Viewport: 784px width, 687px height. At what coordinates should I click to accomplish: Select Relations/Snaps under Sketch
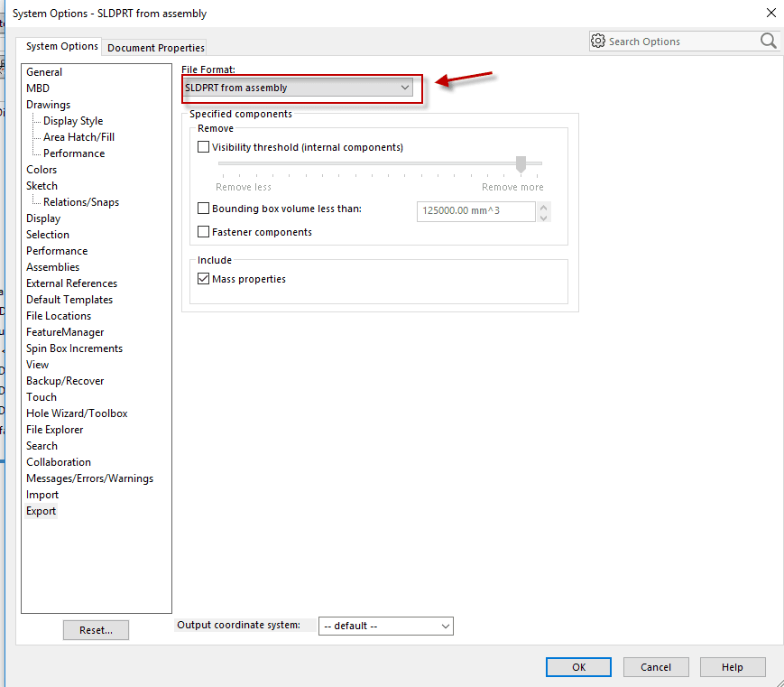tap(81, 202)
